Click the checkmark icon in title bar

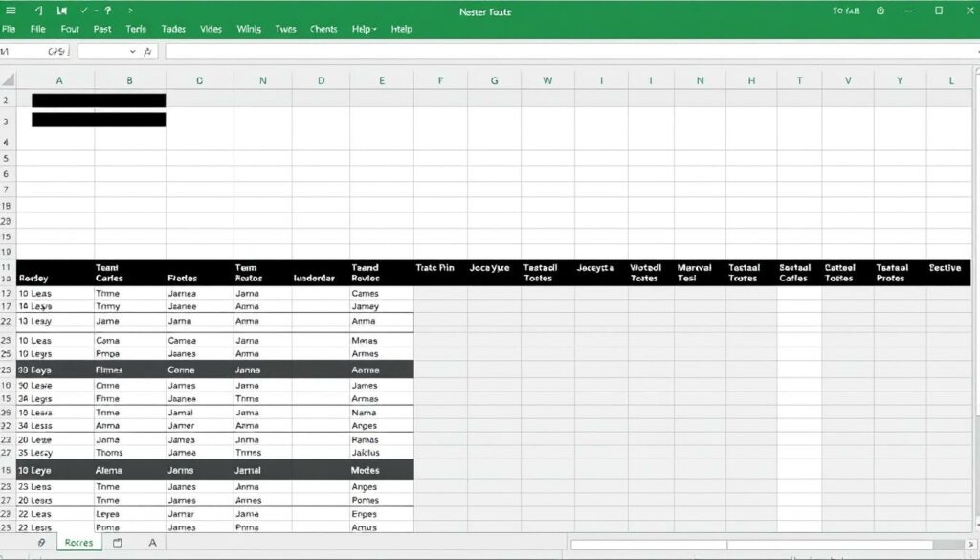pyautogui.click(x=84, y=11)
